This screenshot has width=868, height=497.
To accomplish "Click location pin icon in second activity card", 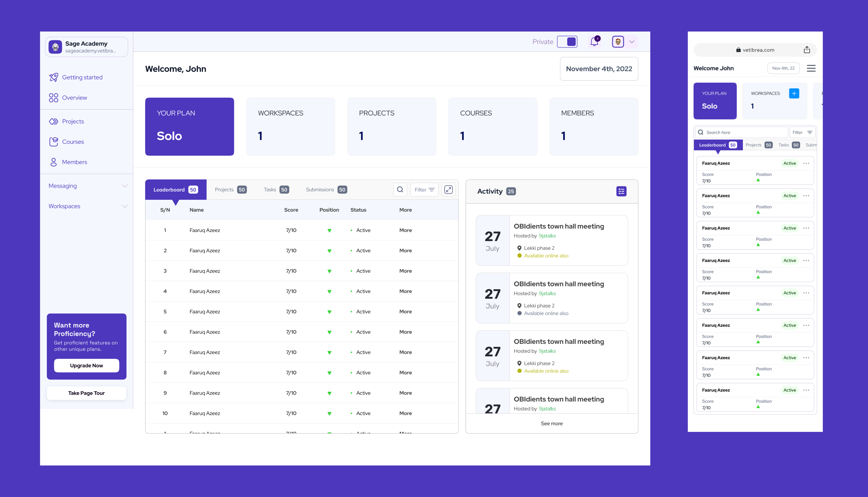I will tap(519, 306).
